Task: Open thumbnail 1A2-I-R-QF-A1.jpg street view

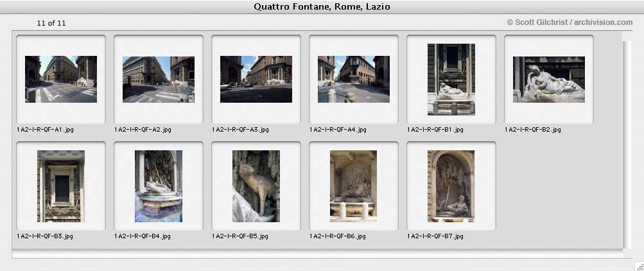Action: tap(61, 79)
